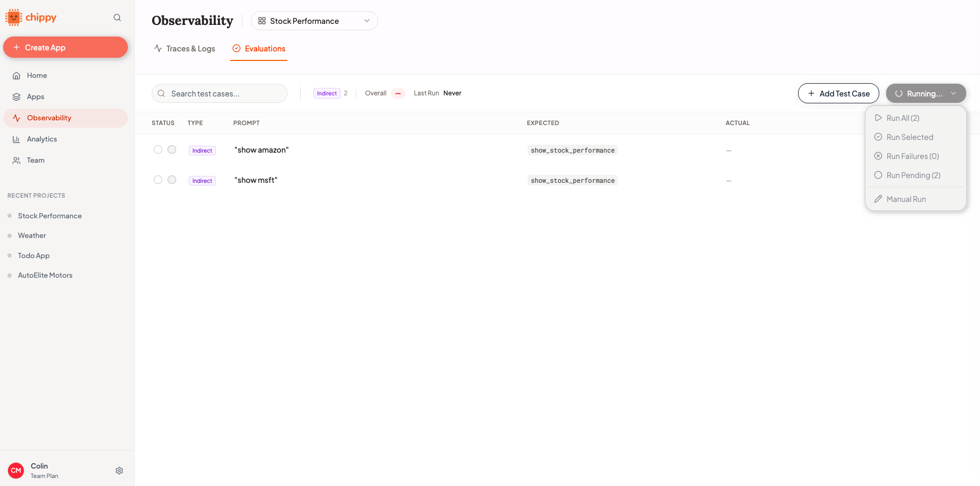
Task: Expand the Stock Performance app dropdown
Action: coord(314,21)
